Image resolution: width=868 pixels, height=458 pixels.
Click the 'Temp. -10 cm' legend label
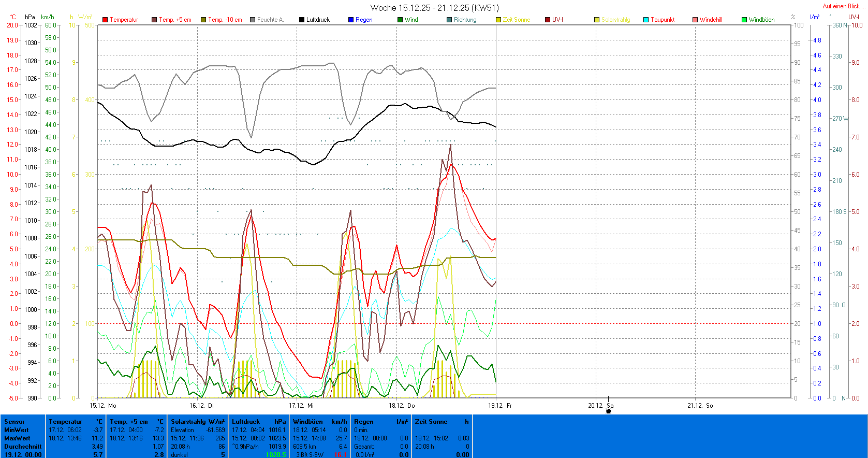225,20
